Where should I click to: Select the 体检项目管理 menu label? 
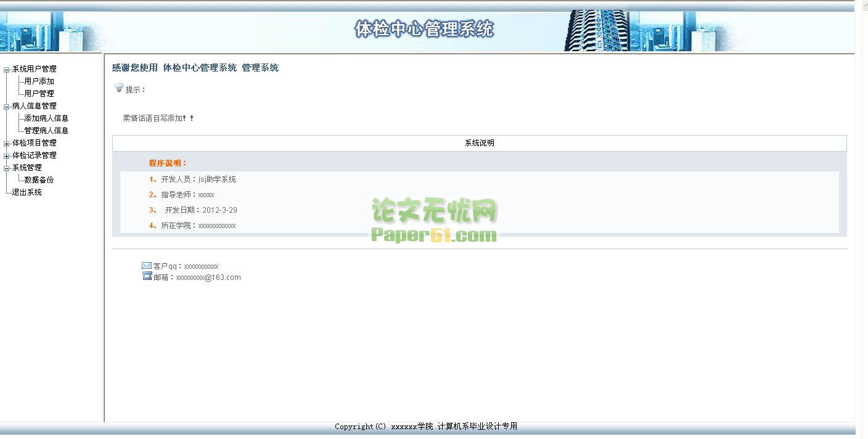35,143
